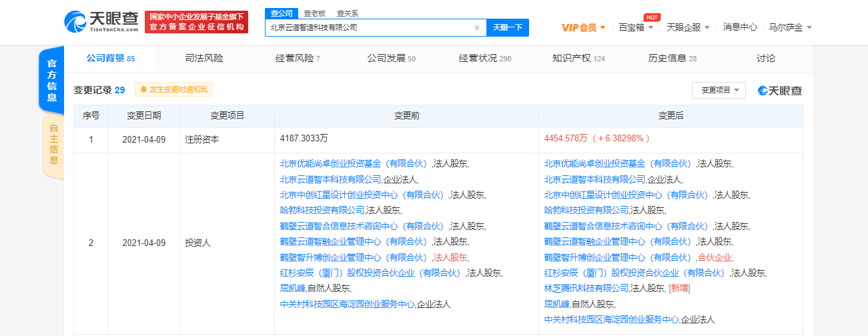
Task: Click the 变更日期 column header
Action: tap(143, 116)
